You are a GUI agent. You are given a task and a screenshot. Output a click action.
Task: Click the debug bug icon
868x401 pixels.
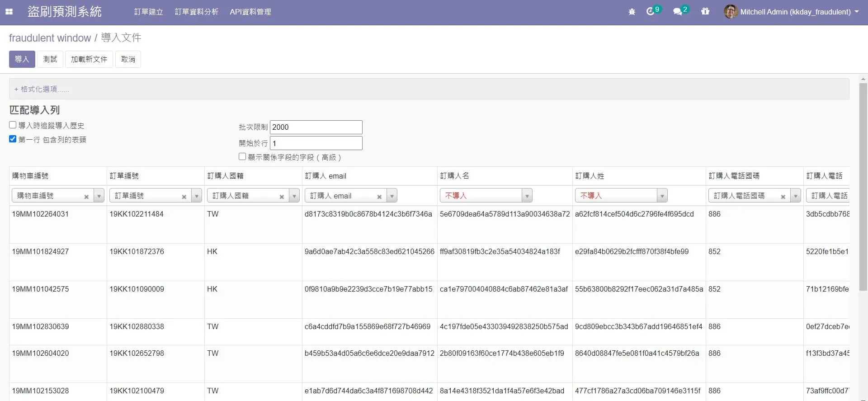(632, 12)
